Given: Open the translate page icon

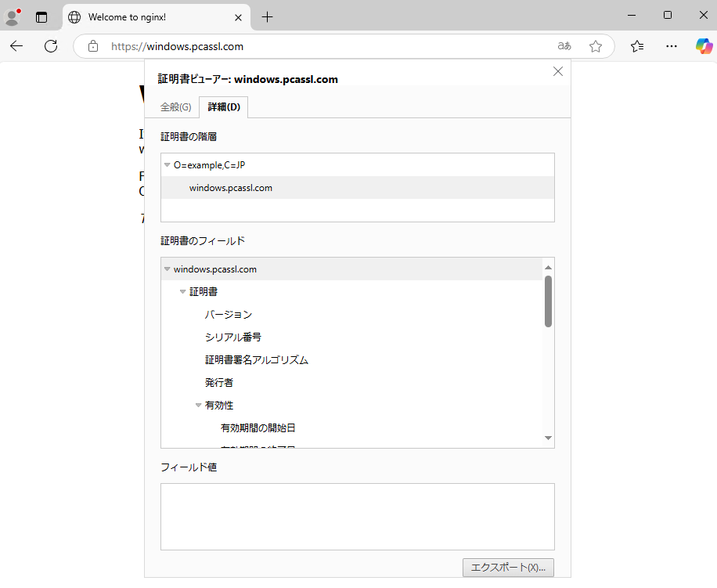Looking at the screenshot, I should point(564,45).
